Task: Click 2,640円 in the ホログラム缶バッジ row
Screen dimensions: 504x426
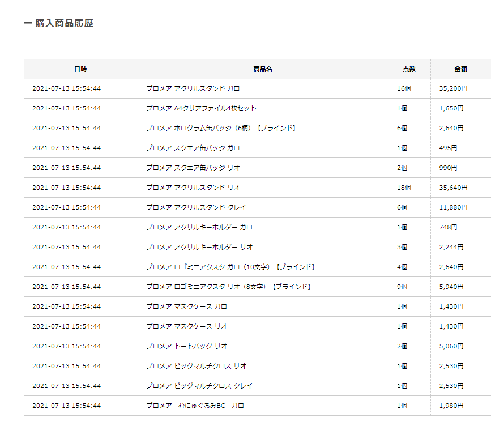Action: [451, 128]
